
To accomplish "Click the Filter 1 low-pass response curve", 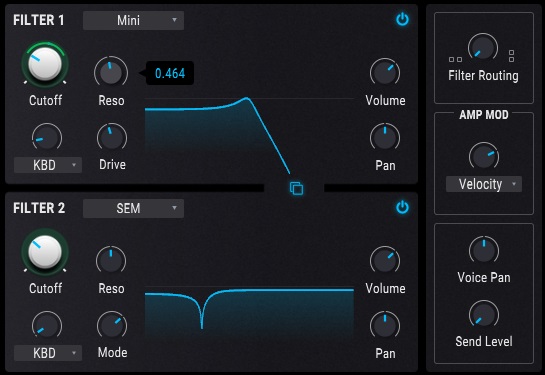I will click(218, 136).
